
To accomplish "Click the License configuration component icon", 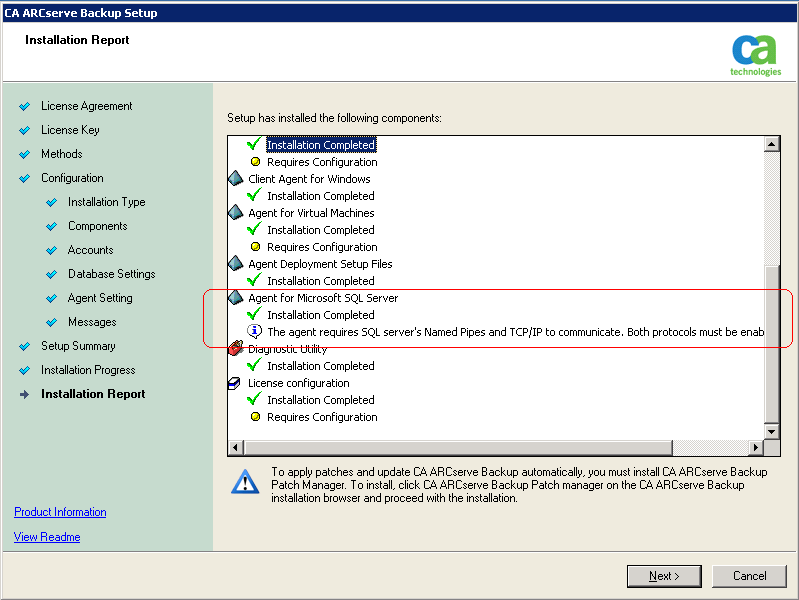I will (x=235, y=383).
